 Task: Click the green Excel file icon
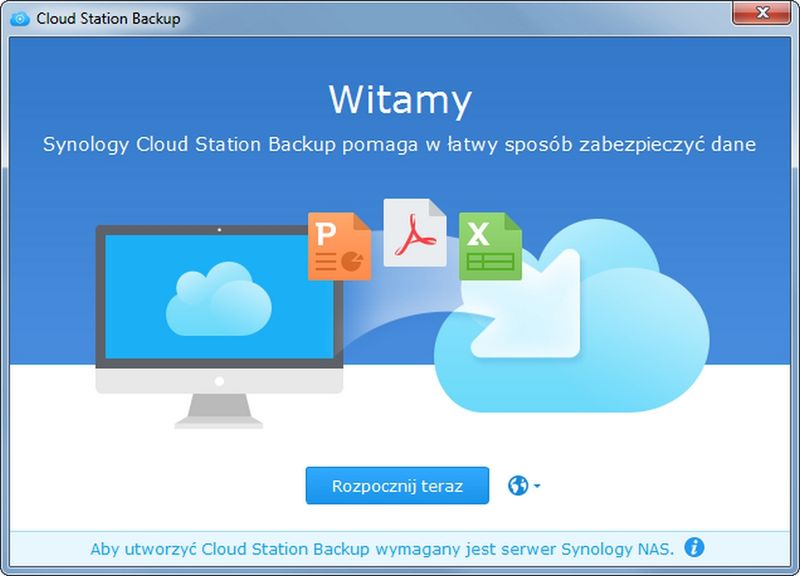[x=490, y=246]
